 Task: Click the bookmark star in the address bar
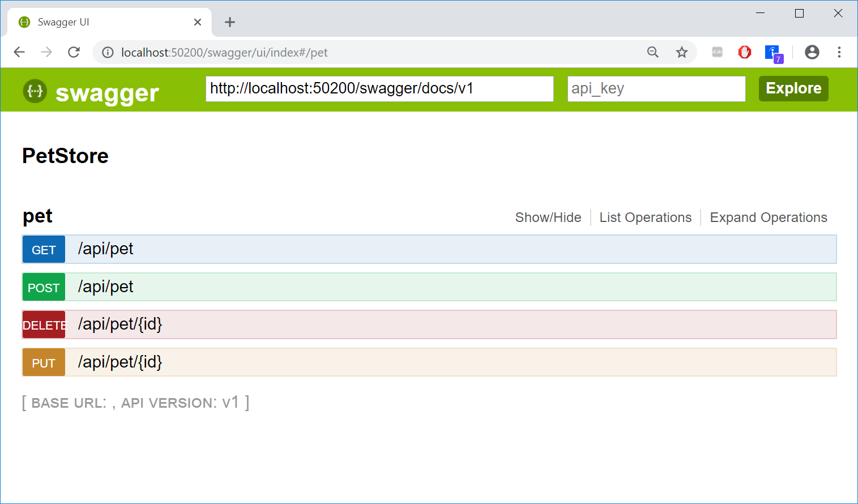point(682,52)
